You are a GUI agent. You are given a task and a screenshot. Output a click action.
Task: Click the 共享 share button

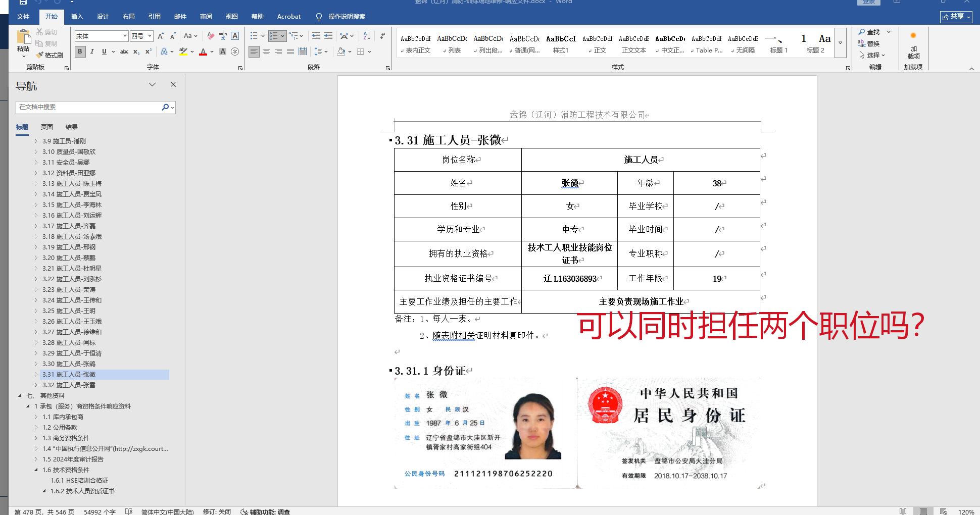tap(955, 17)
